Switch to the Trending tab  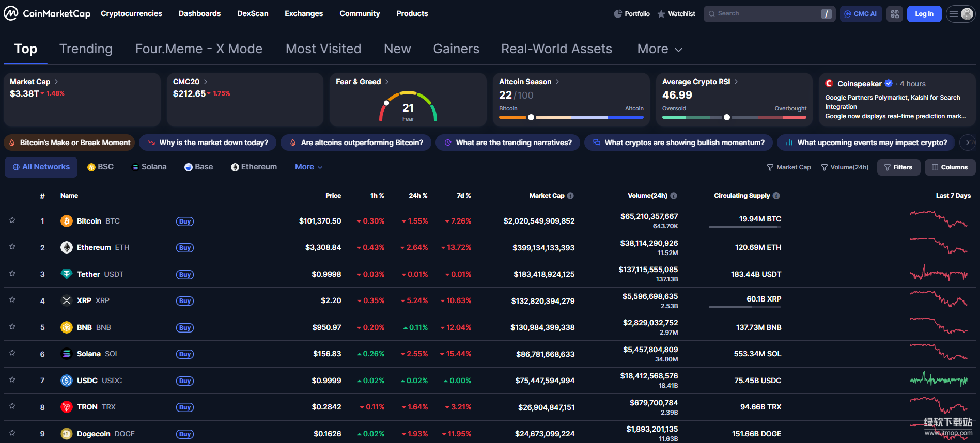coord(86,49)
